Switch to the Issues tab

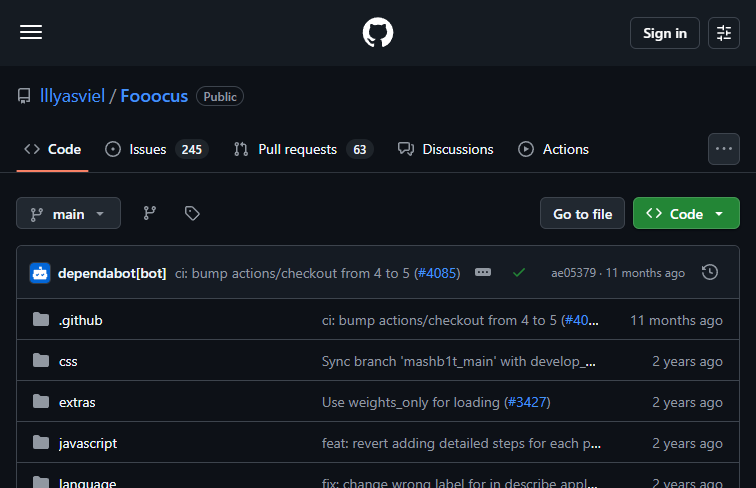pyautogui.click(x=156, y=149)
